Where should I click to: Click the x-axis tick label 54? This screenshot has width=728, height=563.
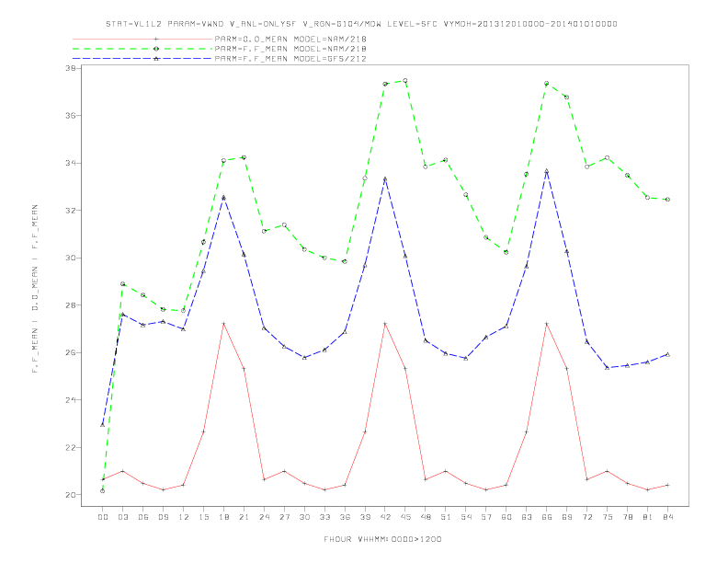(x=466, y=517)
